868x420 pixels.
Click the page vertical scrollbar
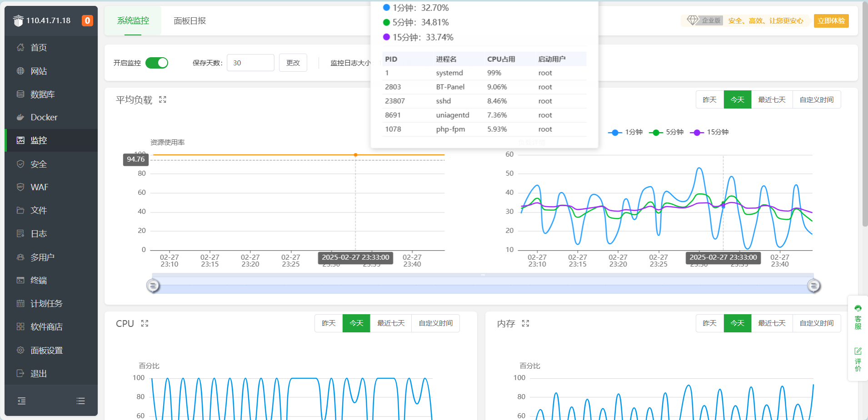[x=865, y=114]
